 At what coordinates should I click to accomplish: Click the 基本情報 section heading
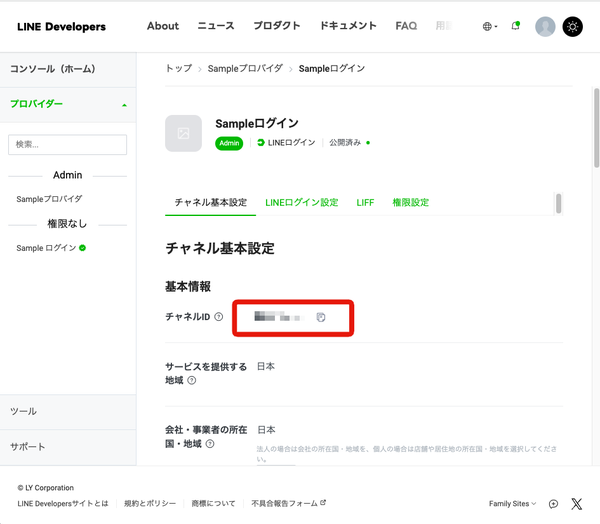click(188, 286)
